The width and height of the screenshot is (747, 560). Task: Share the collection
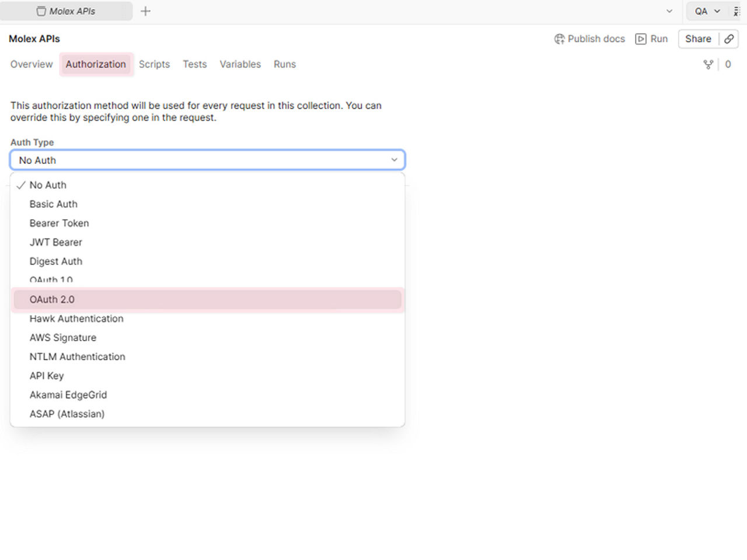tap(698, 38)
